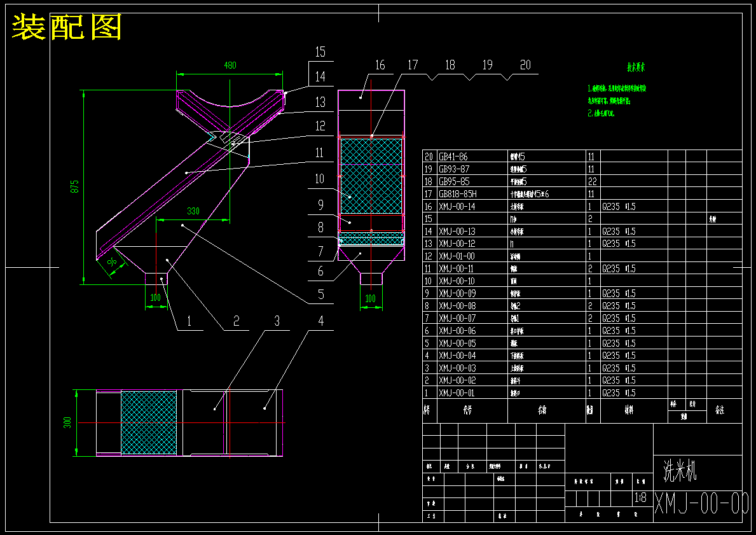Screen dimensions: 756x535
Task: Click callout balloon 5 leader label
Action: pyautogui.click(x=320, y=295)
